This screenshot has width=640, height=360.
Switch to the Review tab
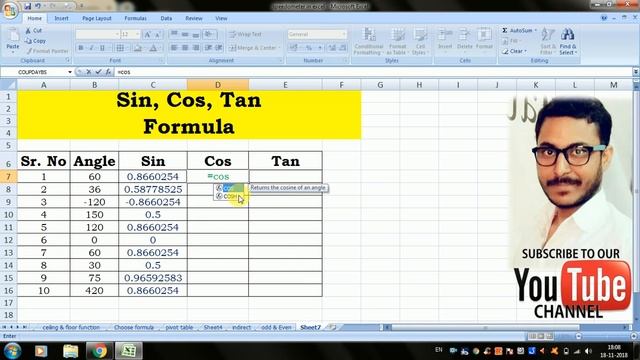pos(194,18)
